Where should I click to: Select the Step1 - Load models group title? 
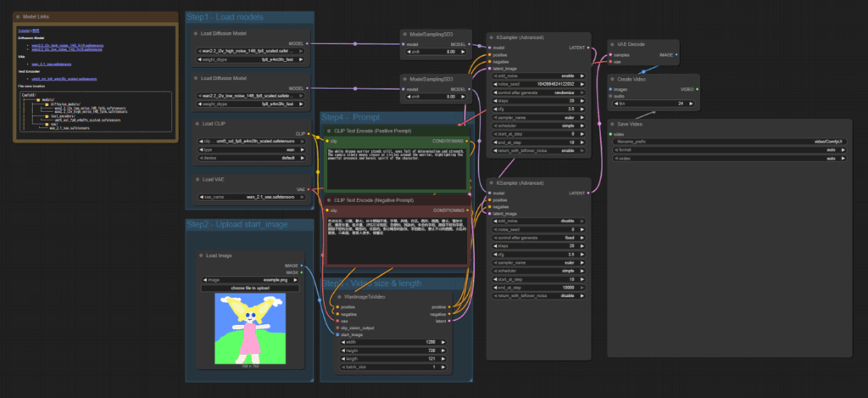[x=225, y=17]
